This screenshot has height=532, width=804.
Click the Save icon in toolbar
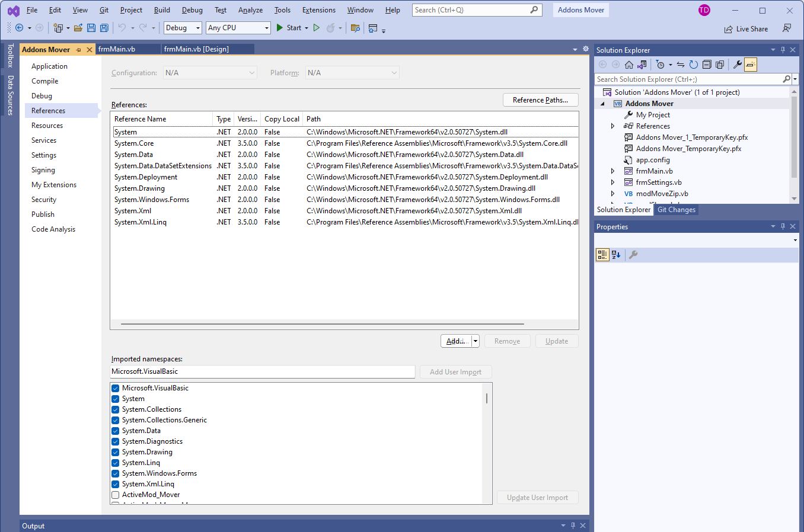(91, 28)
